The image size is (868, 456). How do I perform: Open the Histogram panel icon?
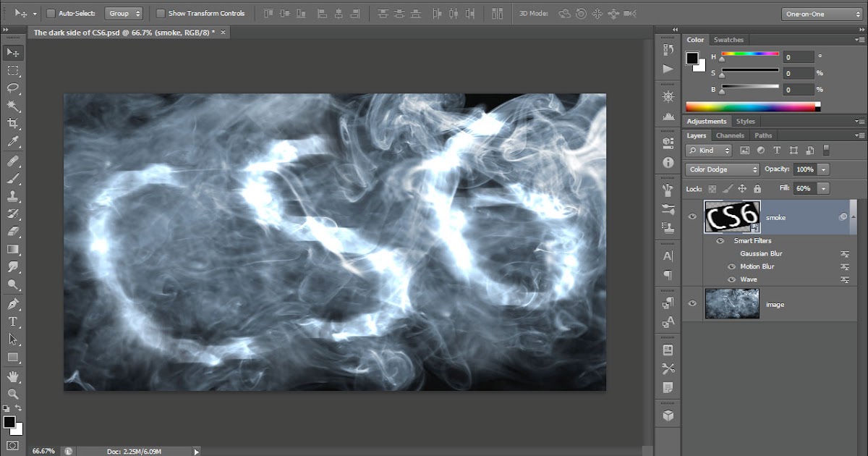pos(668,117)
